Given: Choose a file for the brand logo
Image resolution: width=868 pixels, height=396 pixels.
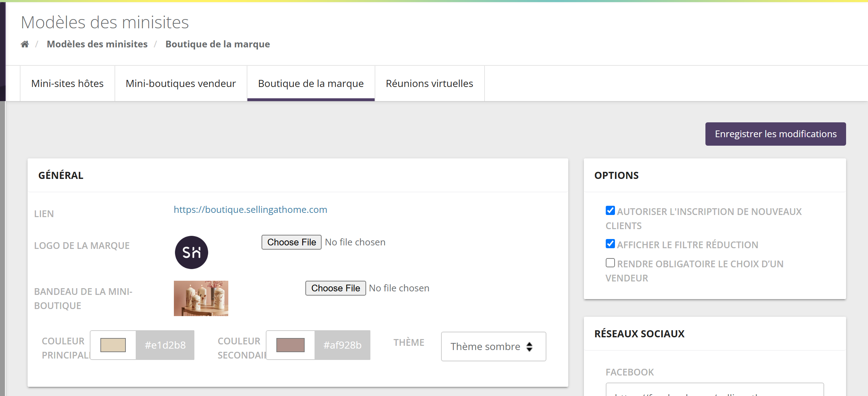Looking at the screenshot, I should click(x=292, y=242).
